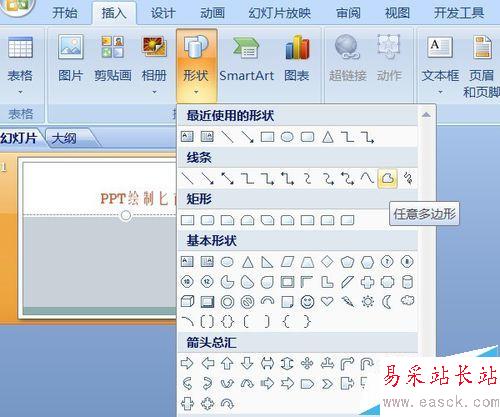Pick the oval in recently used shapes
This screenshot has width=500, height=417.
click(x=287, y=137)
